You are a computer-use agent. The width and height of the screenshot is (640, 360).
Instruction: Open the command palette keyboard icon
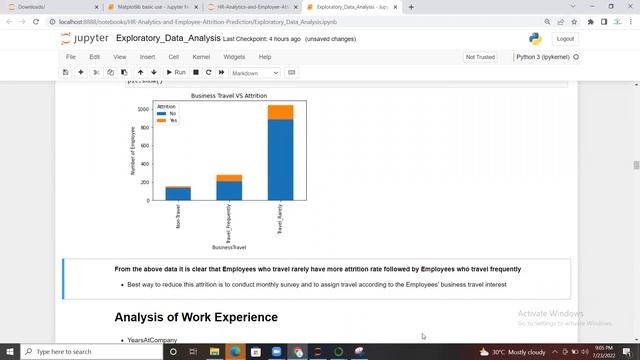291,73
